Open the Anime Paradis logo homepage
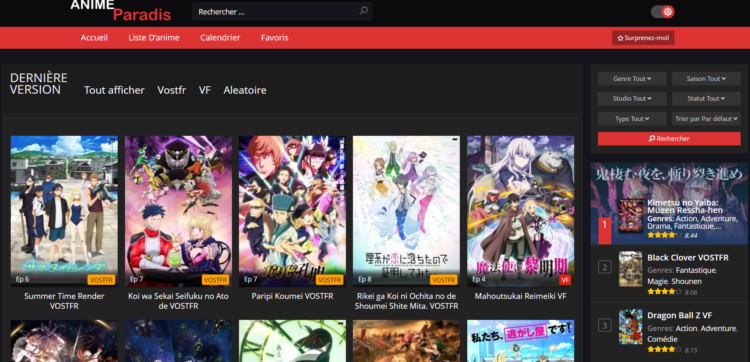Image resolution: width=750 pixels, height=362 pixels. 121,11
